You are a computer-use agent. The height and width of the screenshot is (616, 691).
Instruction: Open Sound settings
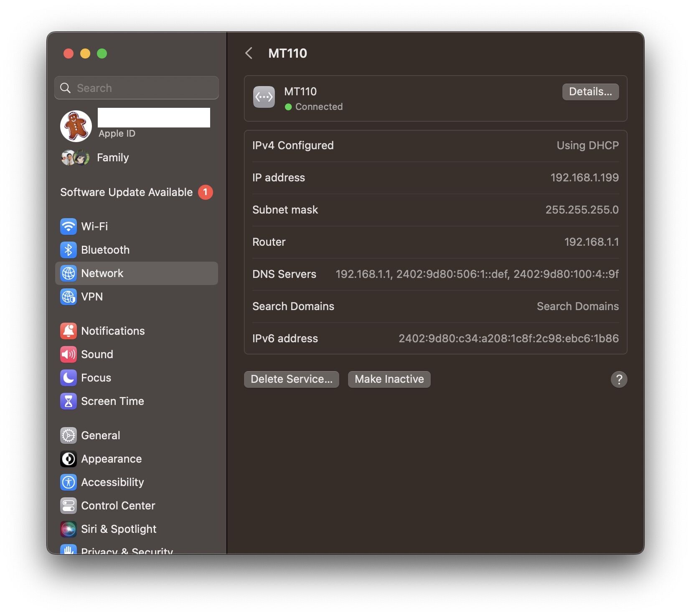click(x=137, y=354)
